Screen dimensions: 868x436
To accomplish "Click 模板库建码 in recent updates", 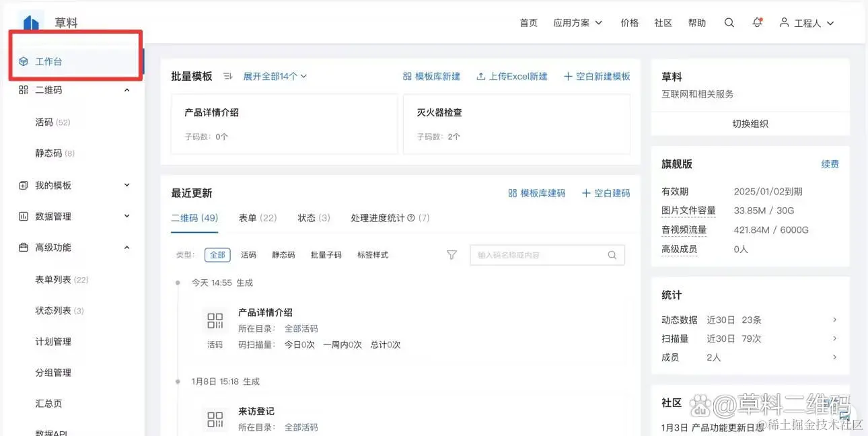I will (536, 193).
